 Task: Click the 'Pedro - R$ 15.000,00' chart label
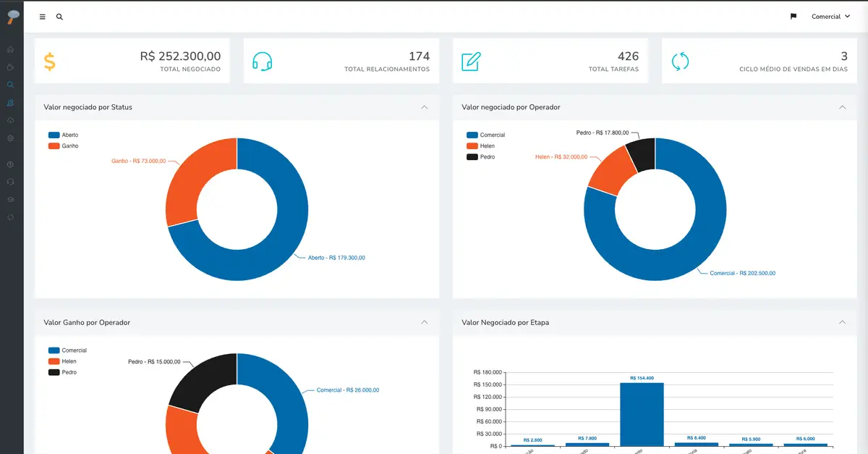pyautogui.click(x=155, y=361)
